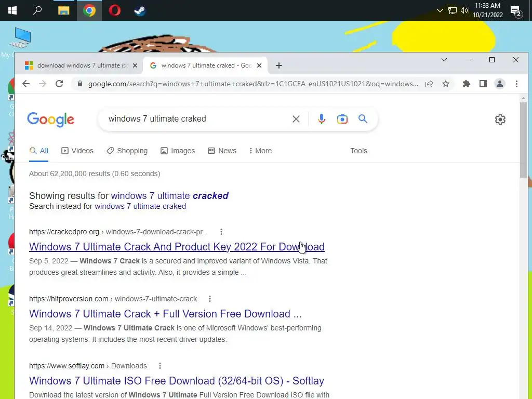Close the windows 7 ultimate craked tab
The height and width of the screenshot is (399, 532).
point(259,65)
